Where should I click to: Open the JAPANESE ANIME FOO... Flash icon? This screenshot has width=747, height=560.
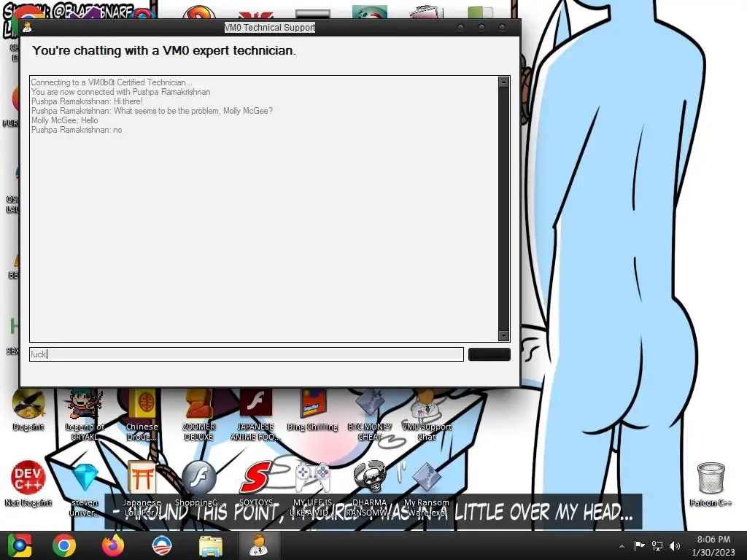pyautogui.click(x=256, y=415)
